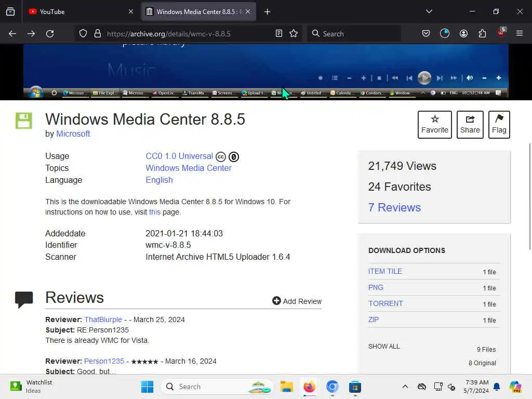
Task: Click the Creative Commons cc license icon
Action: click(x=220, y=157)
